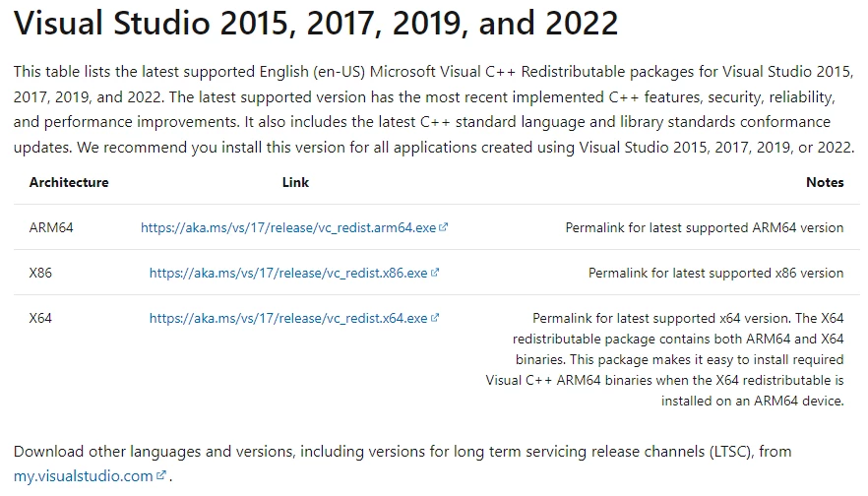
Task: Click external-link icon after my.visualstudio.com
Action: 161,475
